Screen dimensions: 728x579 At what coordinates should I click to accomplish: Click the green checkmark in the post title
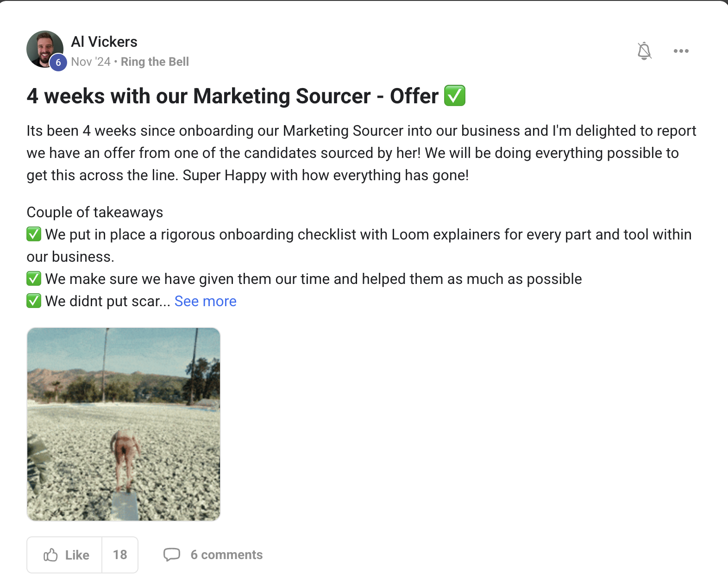point(455,96)
